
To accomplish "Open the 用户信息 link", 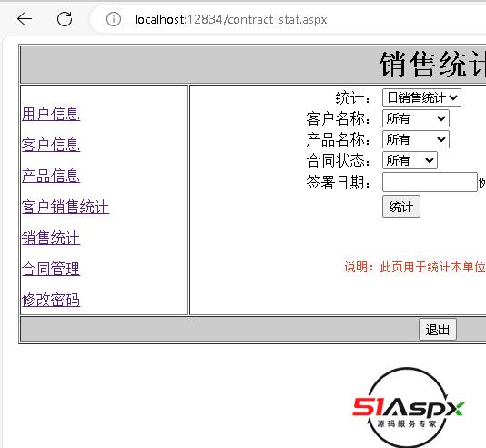I will click(51, 114).
